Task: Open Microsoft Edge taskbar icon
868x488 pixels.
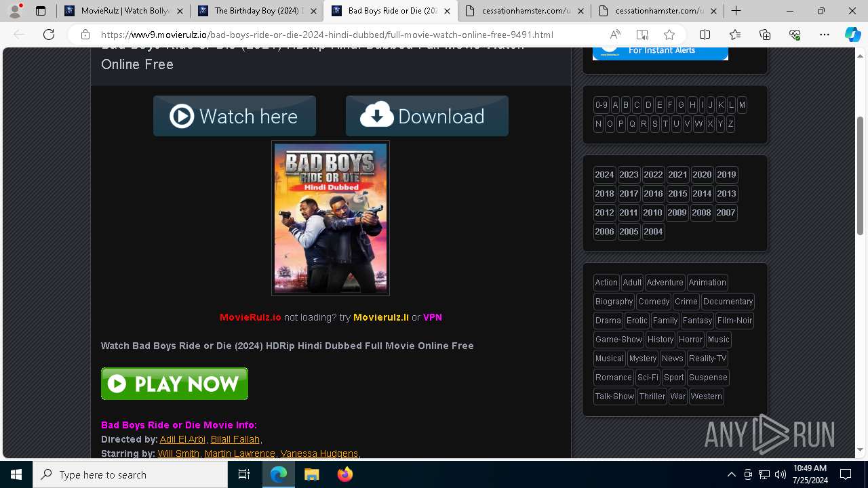Action: pyautogui.click(x=279, y=474)
